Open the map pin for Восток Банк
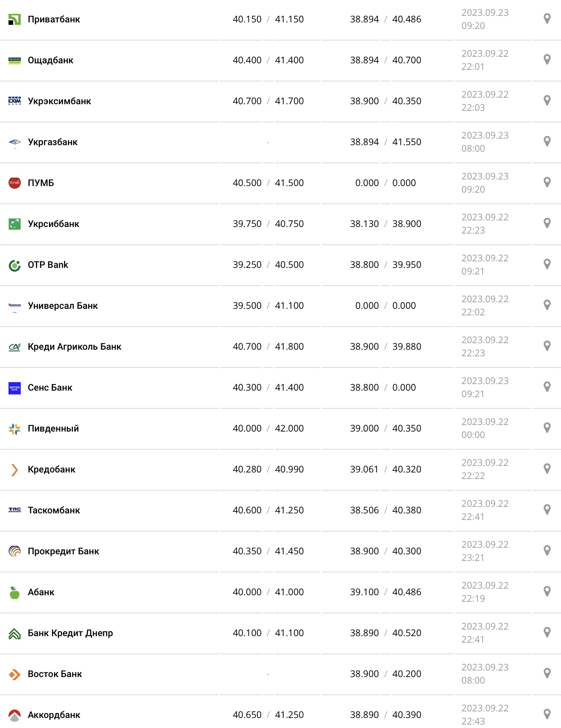 (x=547, y=673)
